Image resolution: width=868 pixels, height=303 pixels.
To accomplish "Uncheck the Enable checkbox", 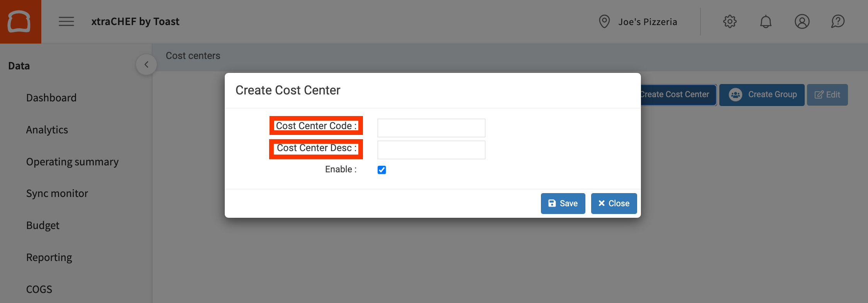I will (x=382, y=170).
